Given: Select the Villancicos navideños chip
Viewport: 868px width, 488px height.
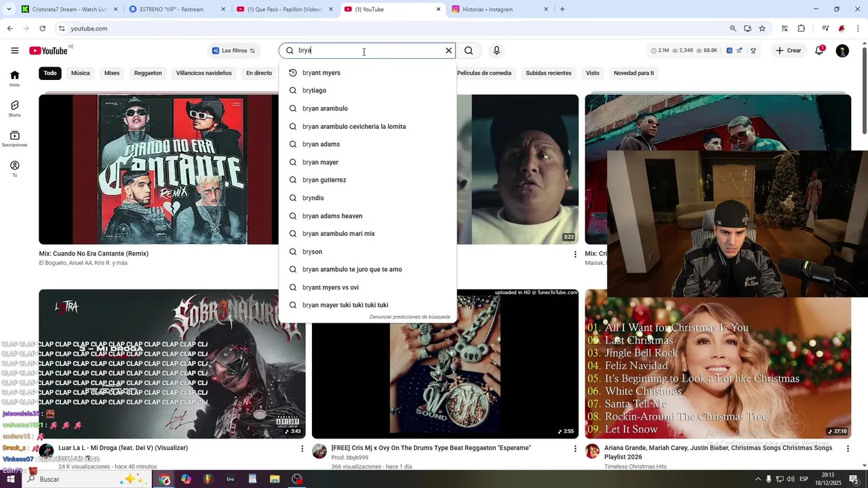Looking at the screenshot, I should coord(204,73).
